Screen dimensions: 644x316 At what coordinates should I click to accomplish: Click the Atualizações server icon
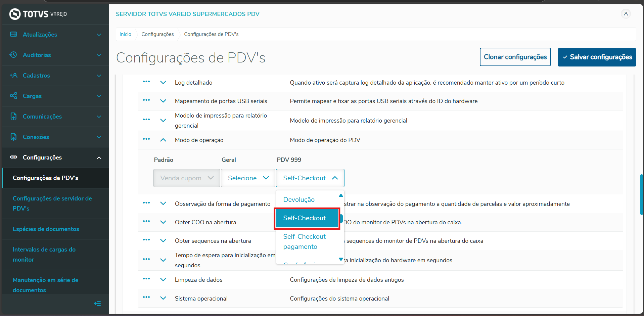[x=13, y=34]
